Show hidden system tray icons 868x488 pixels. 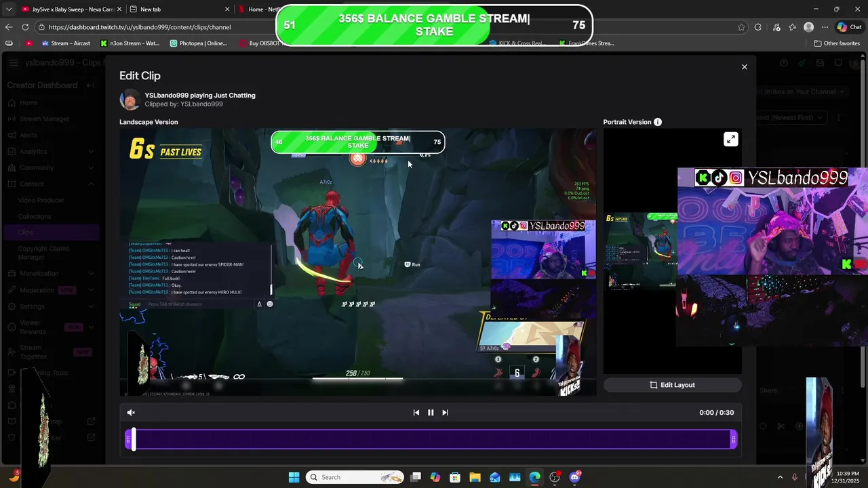(779, 477)
